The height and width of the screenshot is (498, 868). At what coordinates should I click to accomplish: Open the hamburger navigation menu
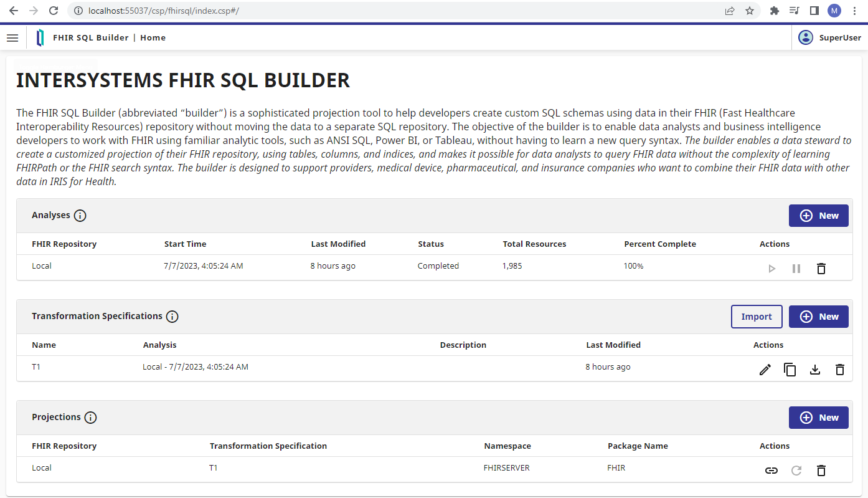(12, 38)
